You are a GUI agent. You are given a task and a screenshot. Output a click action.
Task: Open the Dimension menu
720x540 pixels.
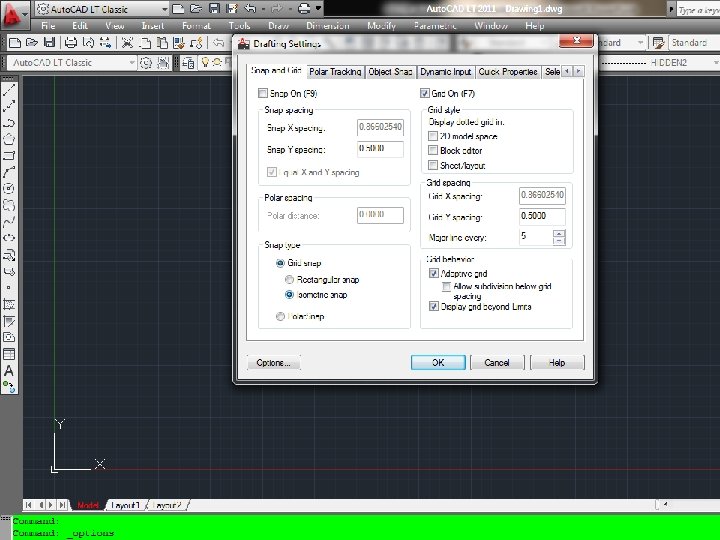pos(327,26)
